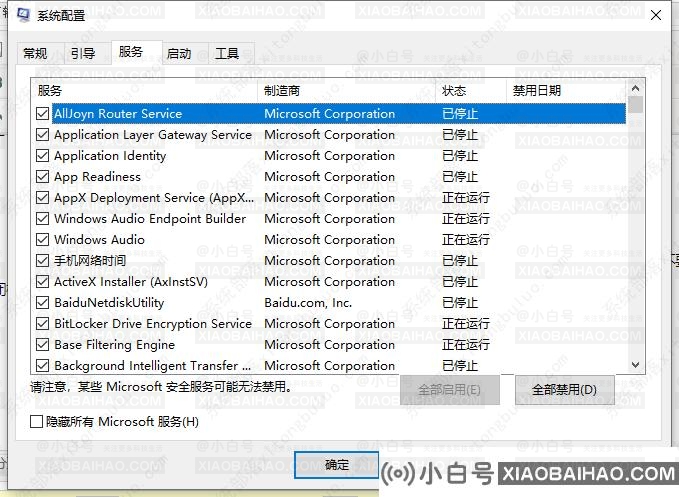The height and width of the screenshot is (497, 679).
Task: Toggle App Readiness checkbox
Action: (x=42, y=177)
